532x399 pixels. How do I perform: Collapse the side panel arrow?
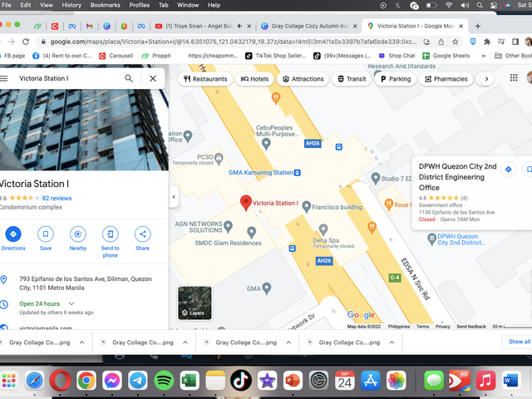tap(174, 197)
